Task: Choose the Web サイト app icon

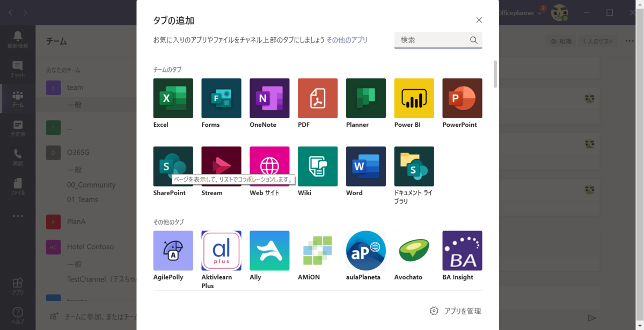Action: [x=269, y=167]
